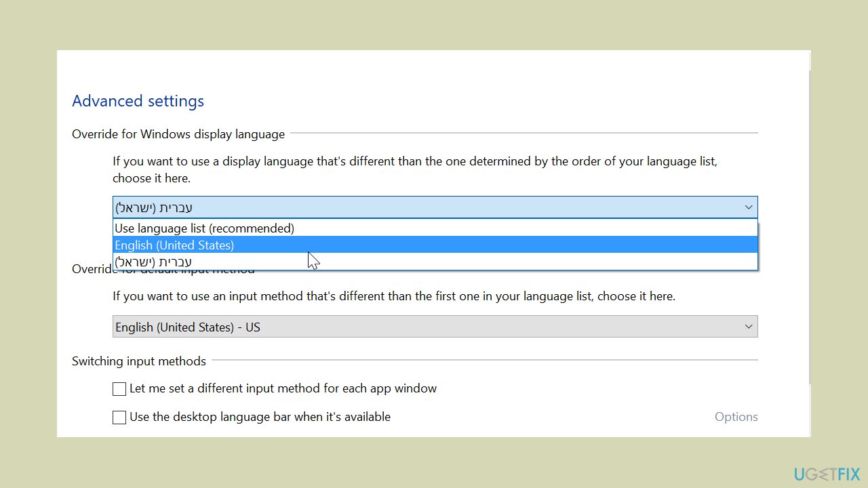Click 'Override for Windows display language' label

pos(178,134)
